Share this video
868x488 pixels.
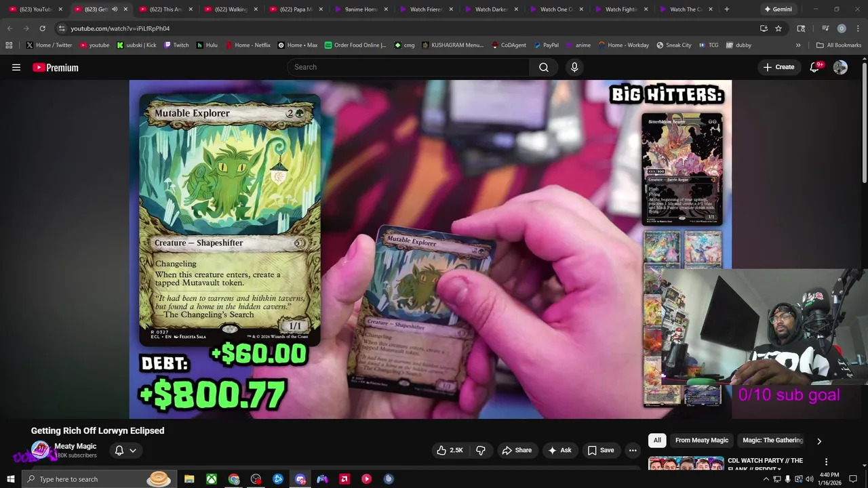517,450
